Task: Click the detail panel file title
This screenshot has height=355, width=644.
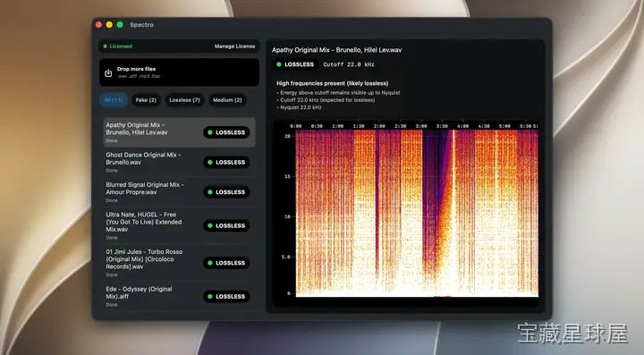Action: tap(337, 50)
